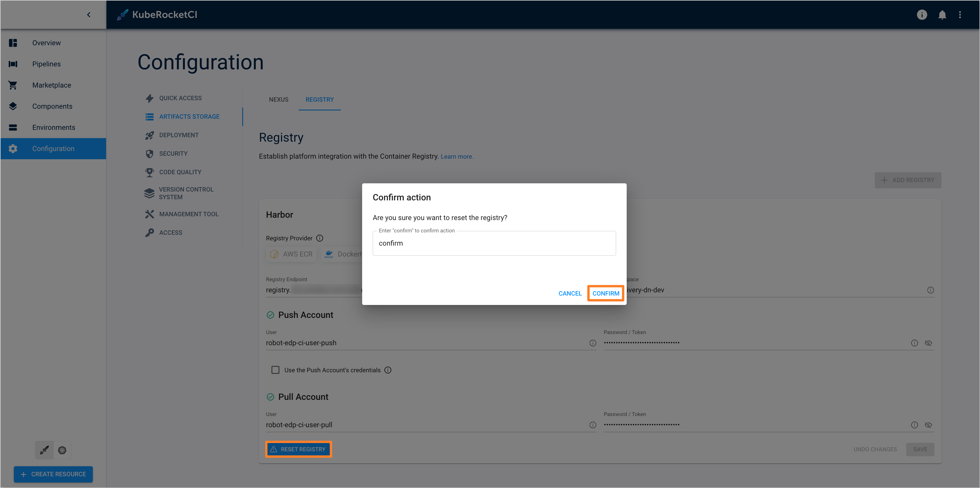Switch to the Nexus tab
The image size is (980, 488).
coord(278,100)
